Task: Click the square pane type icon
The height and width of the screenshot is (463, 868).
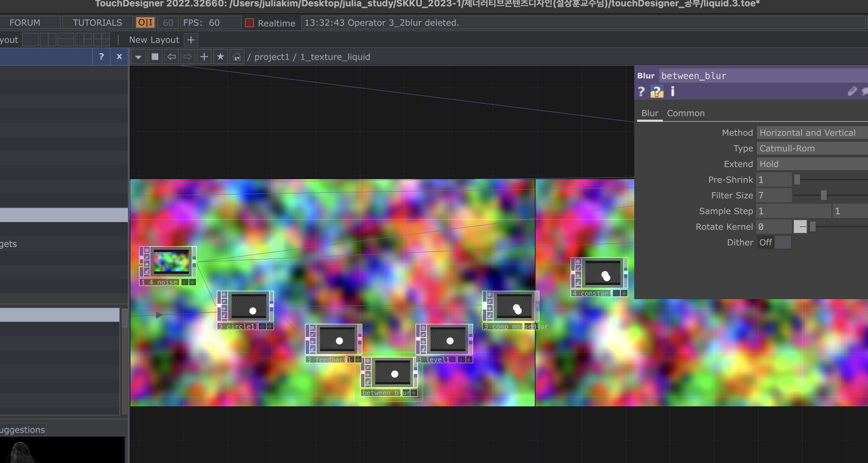Action: pyautogui.click(x=155, y=57)
